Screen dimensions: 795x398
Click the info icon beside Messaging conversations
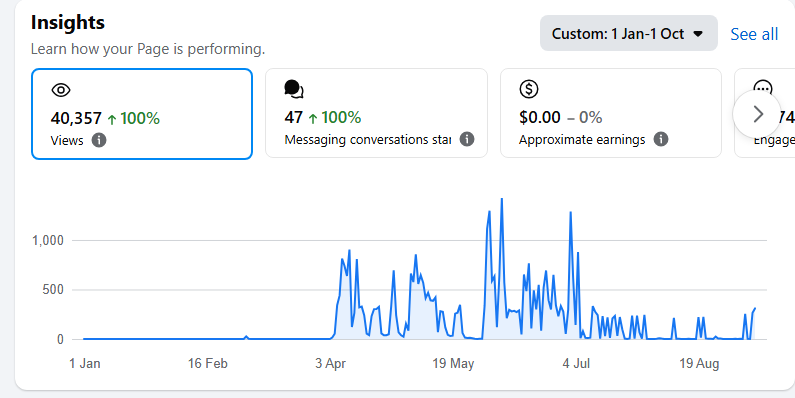click(467, 139)
